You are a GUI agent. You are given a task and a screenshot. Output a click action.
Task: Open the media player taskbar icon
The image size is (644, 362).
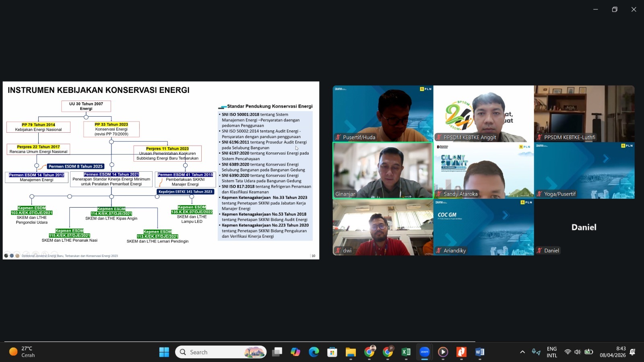[x=443, y=352]
